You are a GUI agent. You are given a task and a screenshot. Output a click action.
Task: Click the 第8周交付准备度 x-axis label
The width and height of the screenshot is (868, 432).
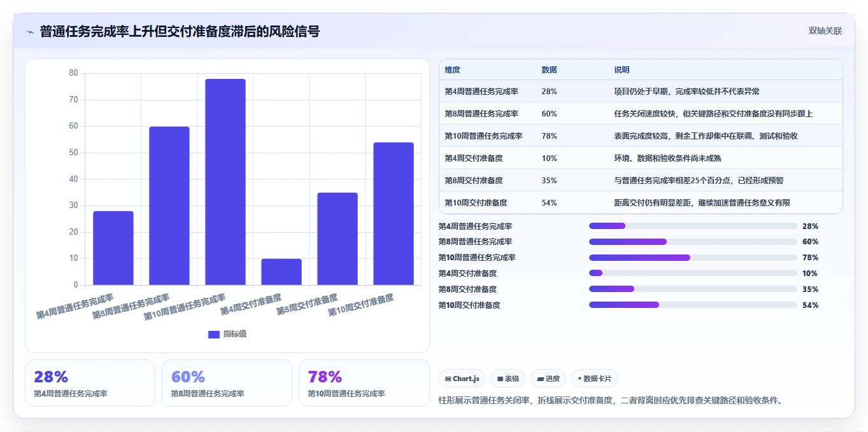307,305
